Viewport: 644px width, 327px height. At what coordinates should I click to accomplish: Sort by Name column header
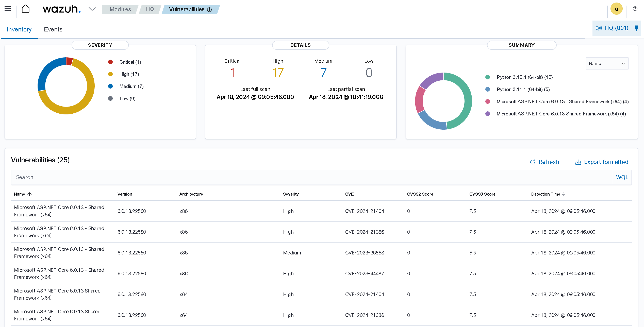[x=20, y=194]
